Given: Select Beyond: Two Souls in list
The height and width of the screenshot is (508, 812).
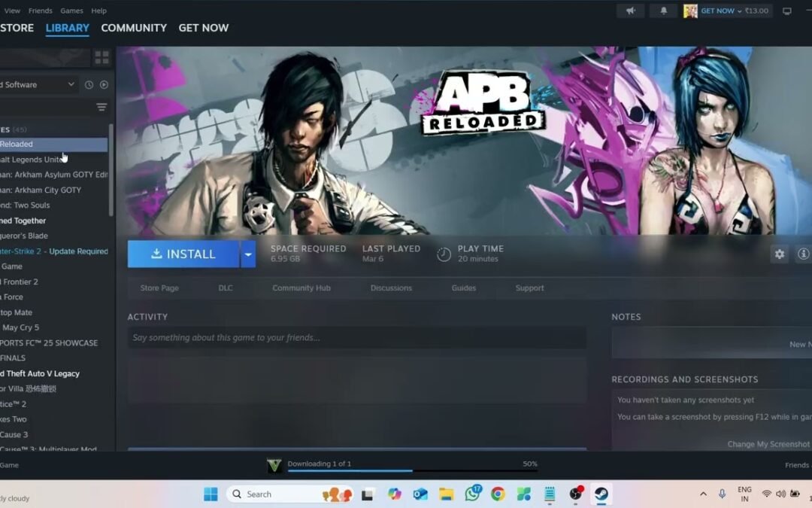Looking at the screenshot, I should click(x=25, y=205).
